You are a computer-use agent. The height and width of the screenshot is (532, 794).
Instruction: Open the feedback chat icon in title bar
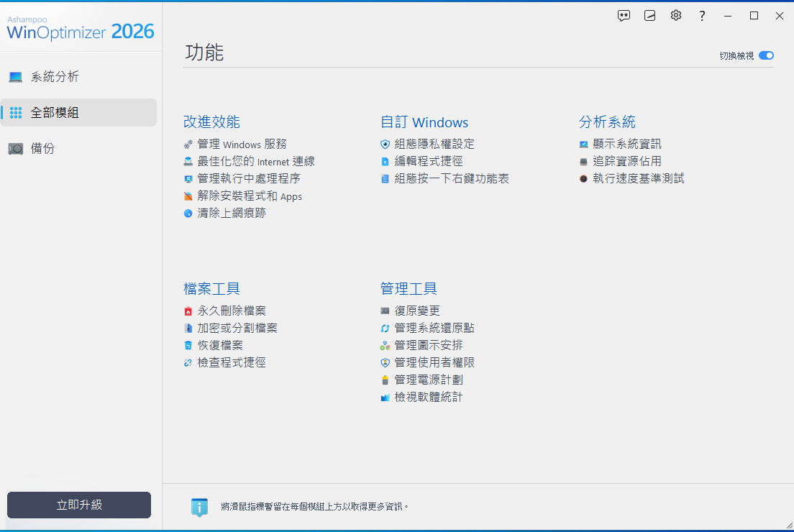click(624, 16)
